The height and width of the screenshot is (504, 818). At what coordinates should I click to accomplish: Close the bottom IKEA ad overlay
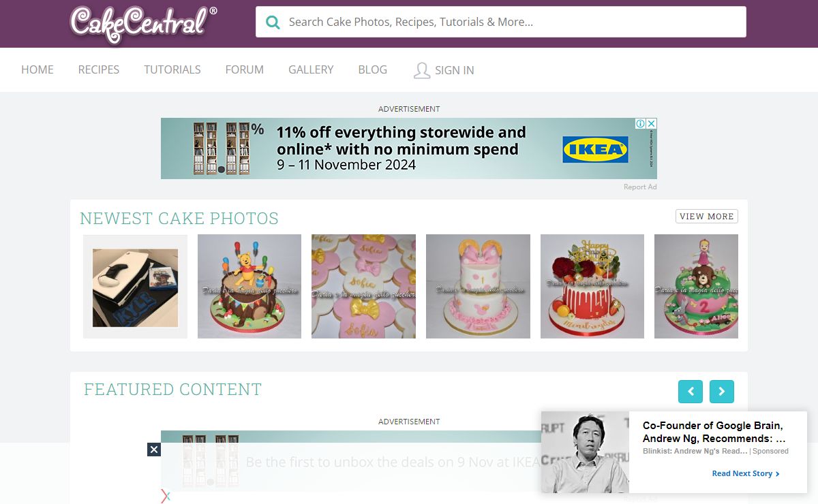pyautogui.click(x=154, y=450)
